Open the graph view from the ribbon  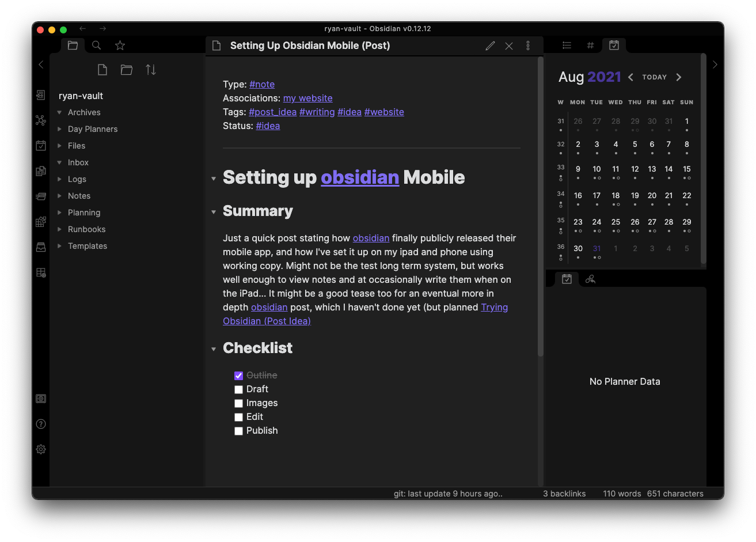pos(40,120)
